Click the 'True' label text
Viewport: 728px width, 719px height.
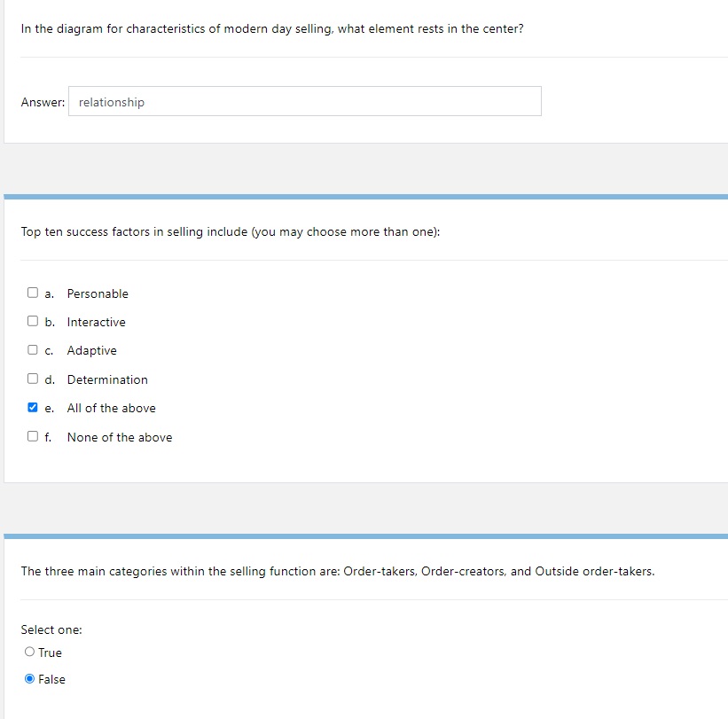[50, 653]
